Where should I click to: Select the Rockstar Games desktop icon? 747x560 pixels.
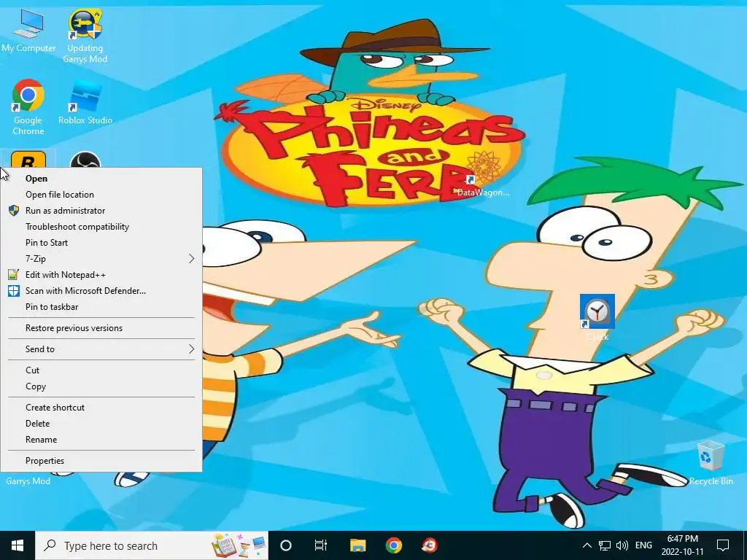coord(28,160)
